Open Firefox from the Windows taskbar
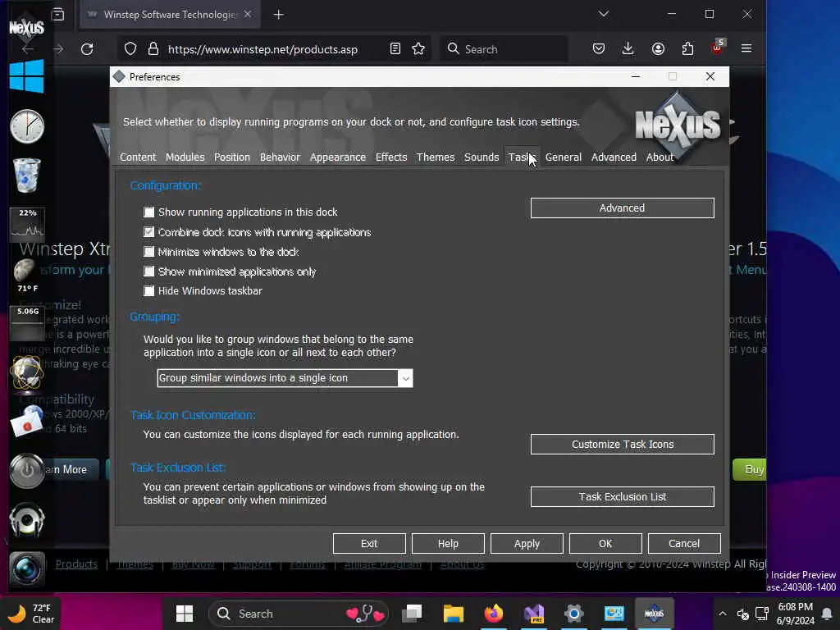Image resolution: width=840 pixels, height=630 pixels. click(x=493, y=614)
